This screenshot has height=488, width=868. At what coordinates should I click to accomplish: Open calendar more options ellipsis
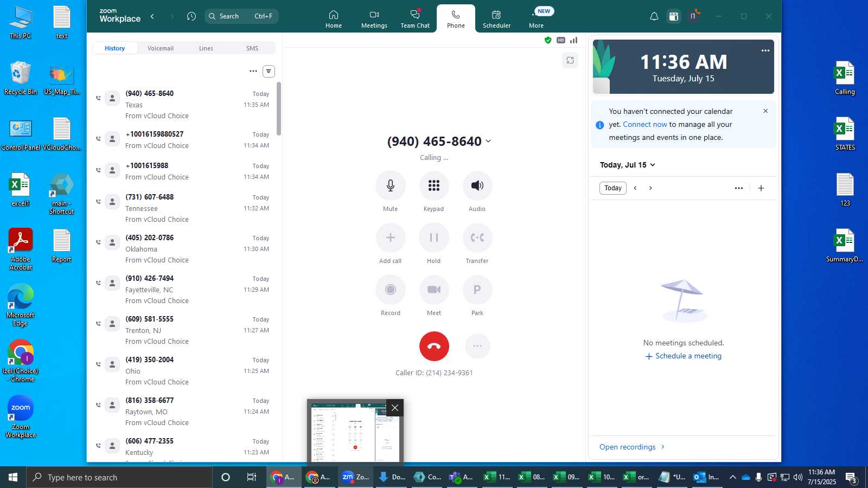(739, 188)
